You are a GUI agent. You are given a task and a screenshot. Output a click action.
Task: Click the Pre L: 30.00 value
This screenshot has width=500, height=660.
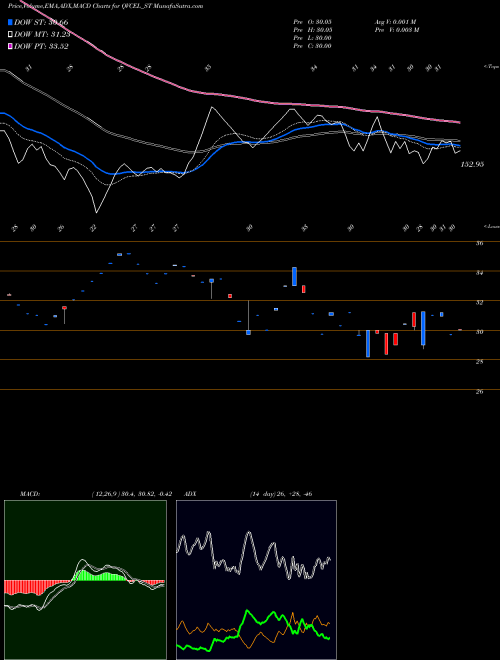pyautogui.click(x=312, y=38)
